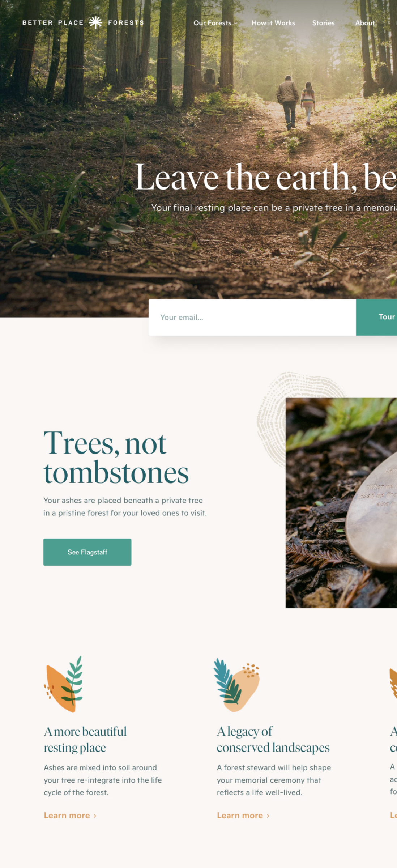Click the Trees, not tombstones heading
Viewport: 397px width, 868px height.
pyautogui.click(x=116, y=458)
